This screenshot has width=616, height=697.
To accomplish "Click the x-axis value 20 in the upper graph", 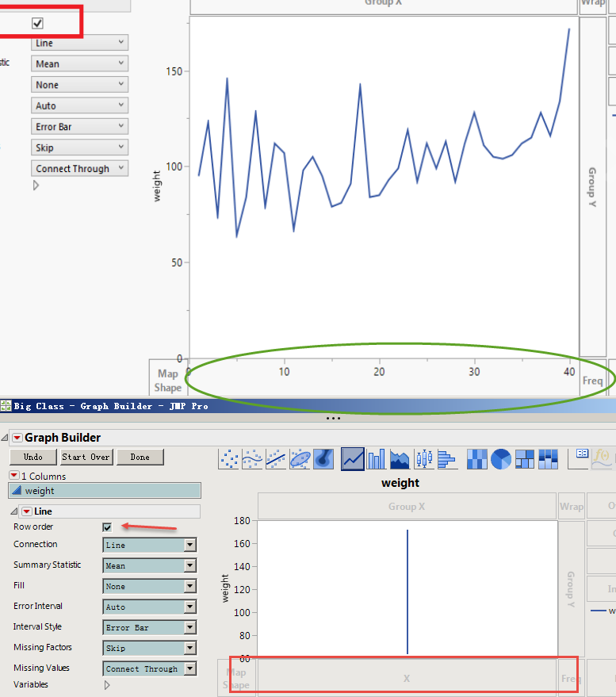I will (x=379, y=372).
